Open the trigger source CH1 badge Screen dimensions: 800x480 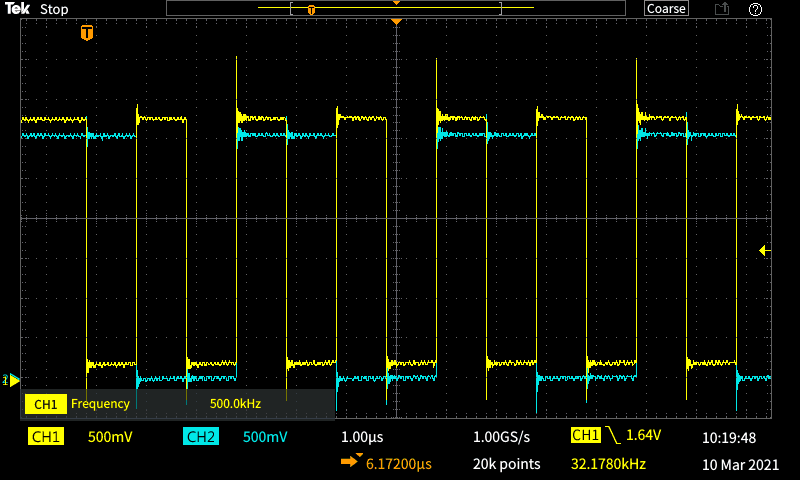pyautogui.click(x=585, y=436)
